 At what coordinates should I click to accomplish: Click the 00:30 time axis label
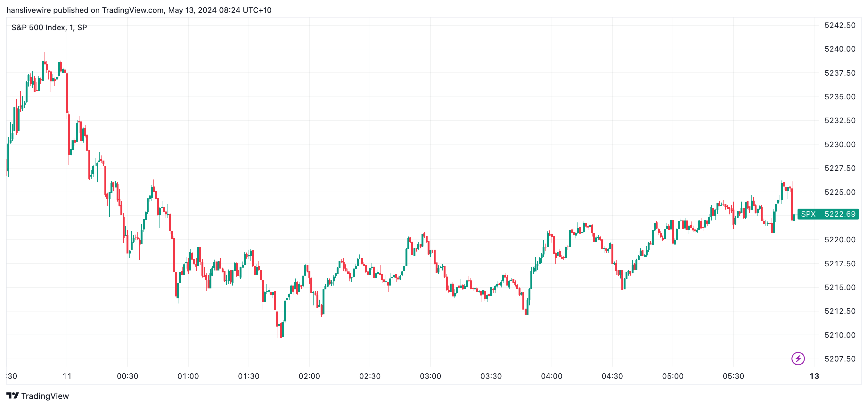tap(127, 376)
